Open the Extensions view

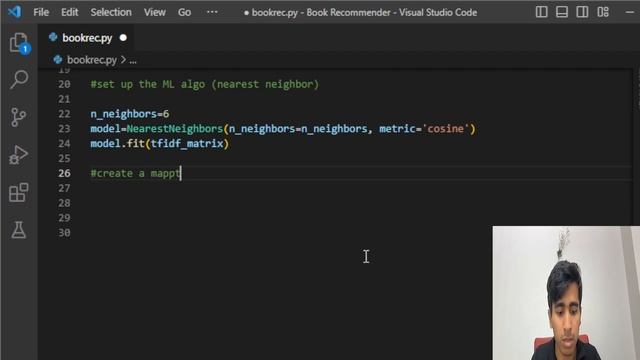tap(18, 192)
